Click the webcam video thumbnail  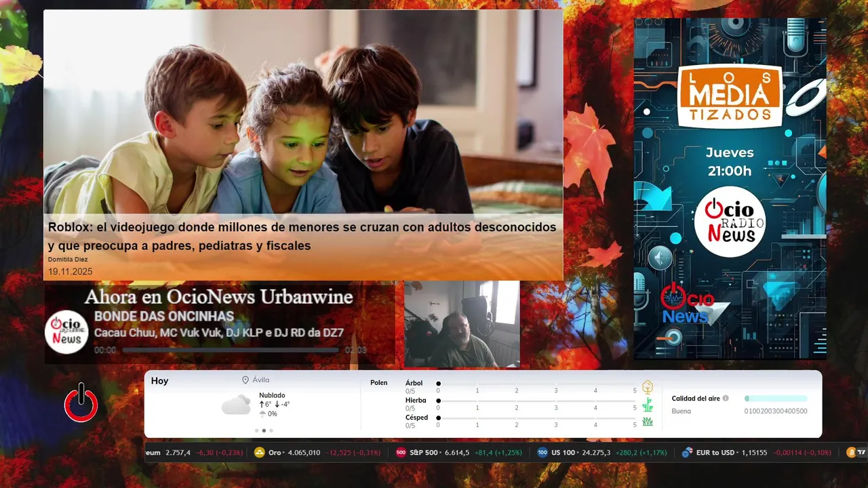pyautogui.click(x=462, y=324)
